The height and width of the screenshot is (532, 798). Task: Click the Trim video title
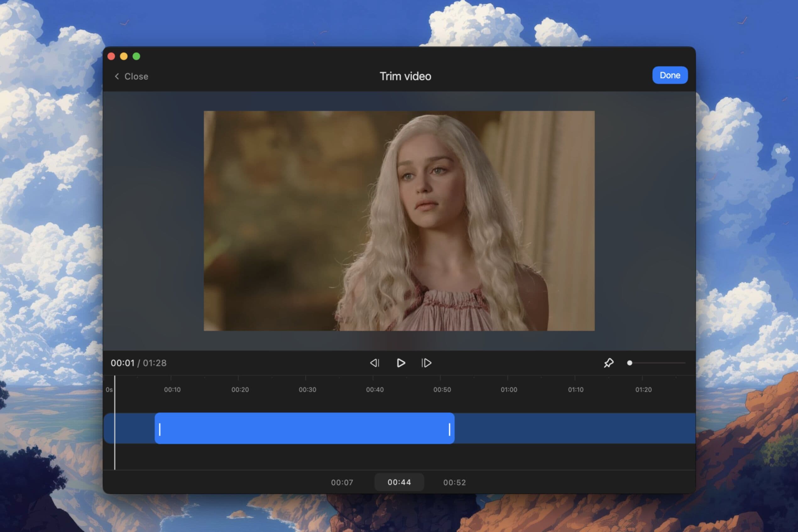pos(405,76)
